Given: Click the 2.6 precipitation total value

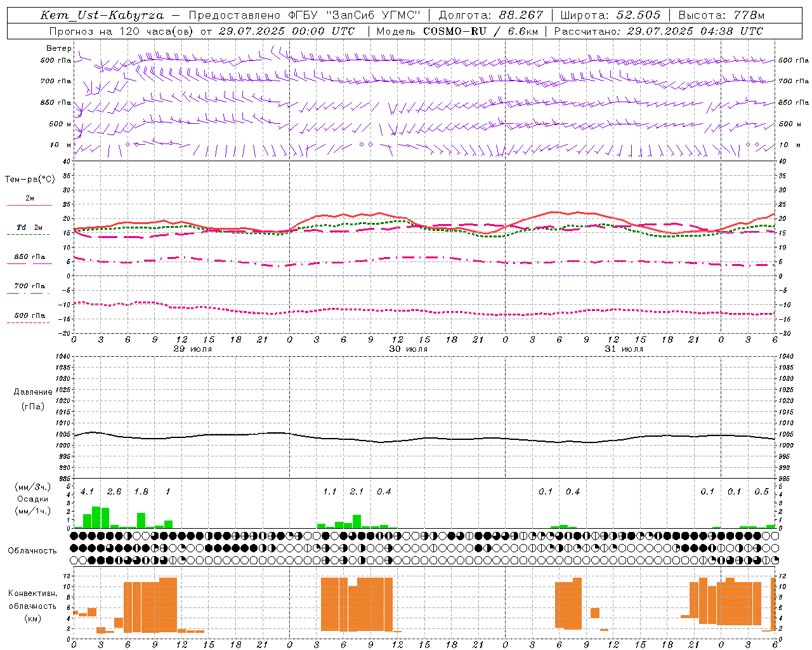Looking at the screenshot, I should [114, 491].
